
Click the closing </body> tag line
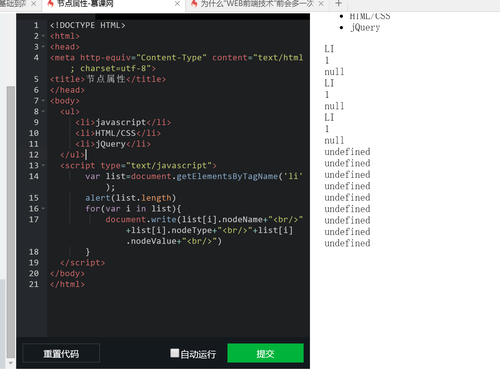tap(67, 274)
